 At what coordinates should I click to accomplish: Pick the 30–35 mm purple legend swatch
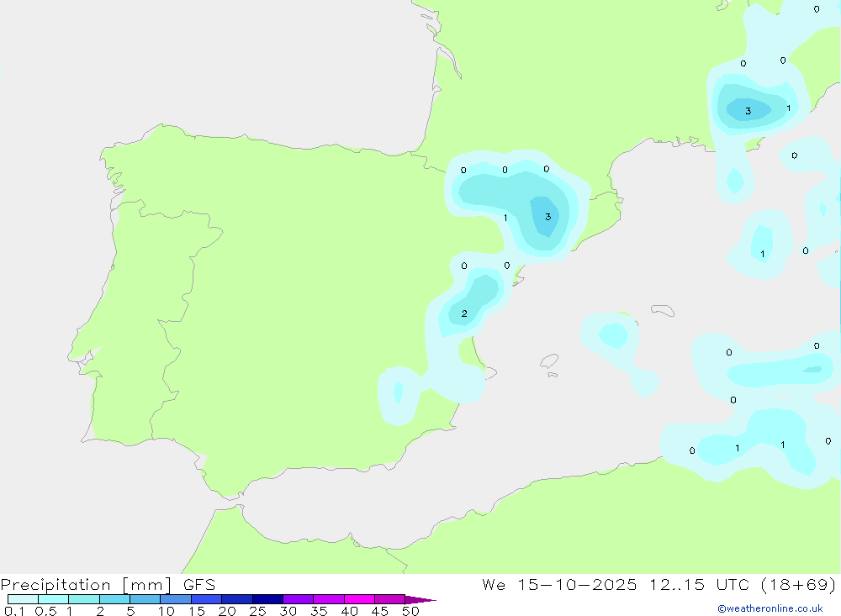point(298,599)
